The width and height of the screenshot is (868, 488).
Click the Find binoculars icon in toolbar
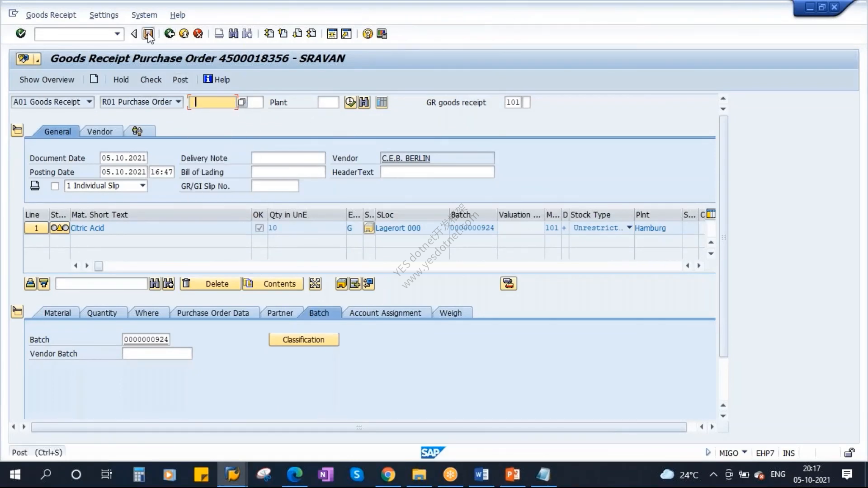coord(233,33)
